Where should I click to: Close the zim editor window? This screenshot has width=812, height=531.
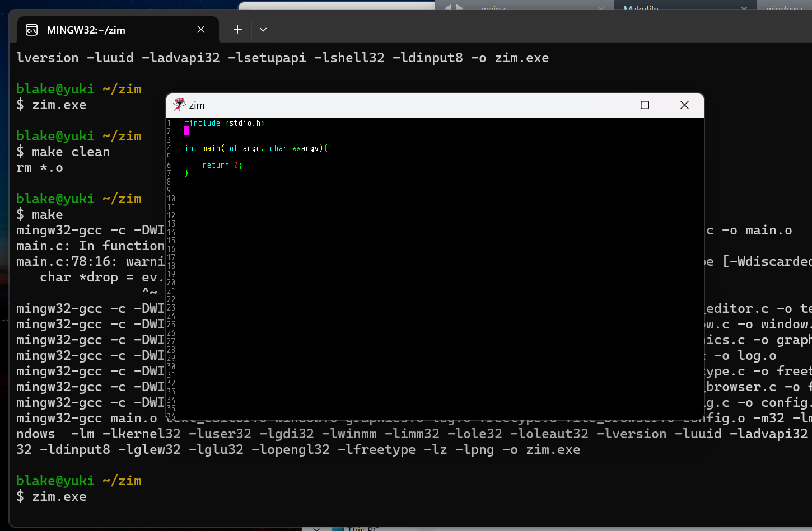point(684,105)
